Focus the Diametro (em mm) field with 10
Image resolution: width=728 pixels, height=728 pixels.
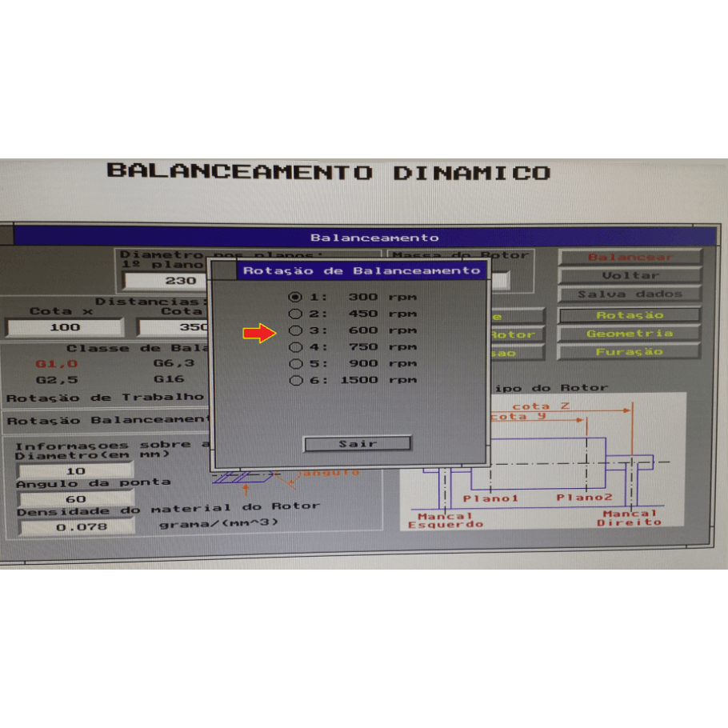point(75,471)
